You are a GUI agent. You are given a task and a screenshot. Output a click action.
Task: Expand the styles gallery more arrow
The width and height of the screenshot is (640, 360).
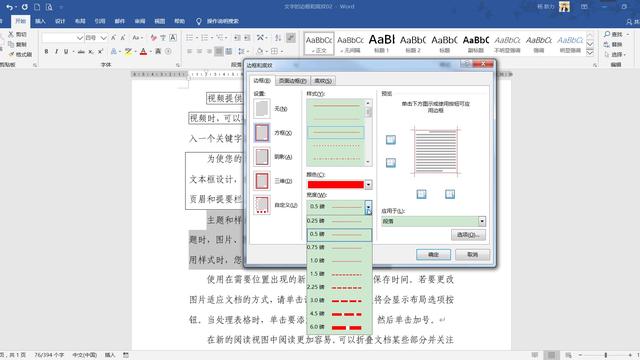click(x=590, y=53)
